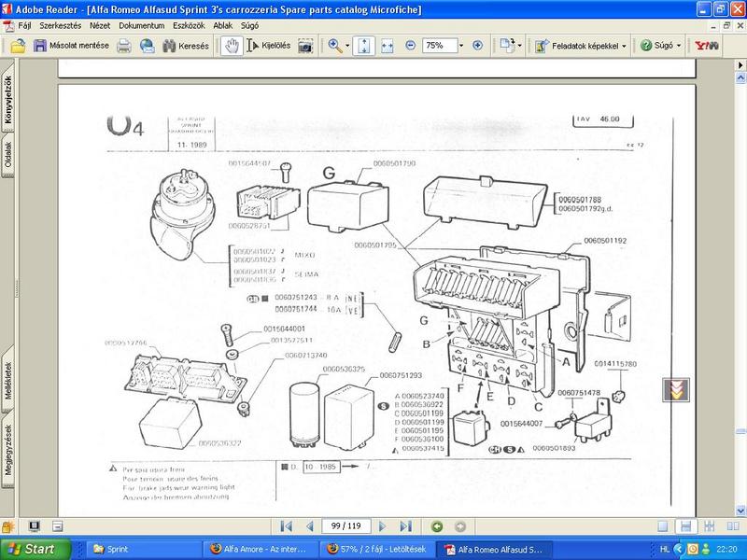The height and width of the screenshot is (560, 747).
Task: Click the full screen monitor icon in status bar
Action: [x=34, y=526]
